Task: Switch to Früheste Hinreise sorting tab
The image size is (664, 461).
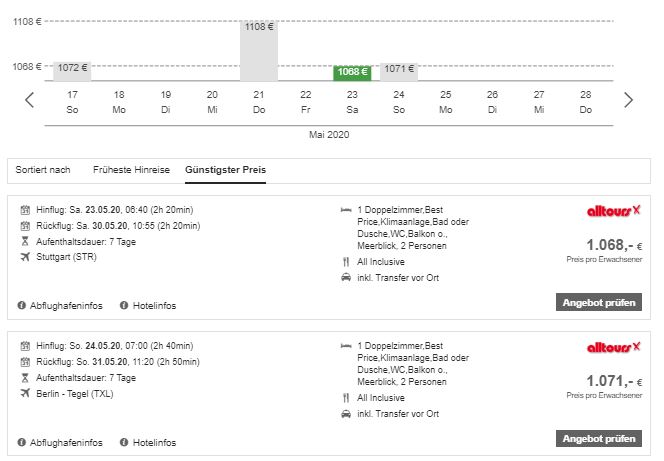Action: click(131, 170)
